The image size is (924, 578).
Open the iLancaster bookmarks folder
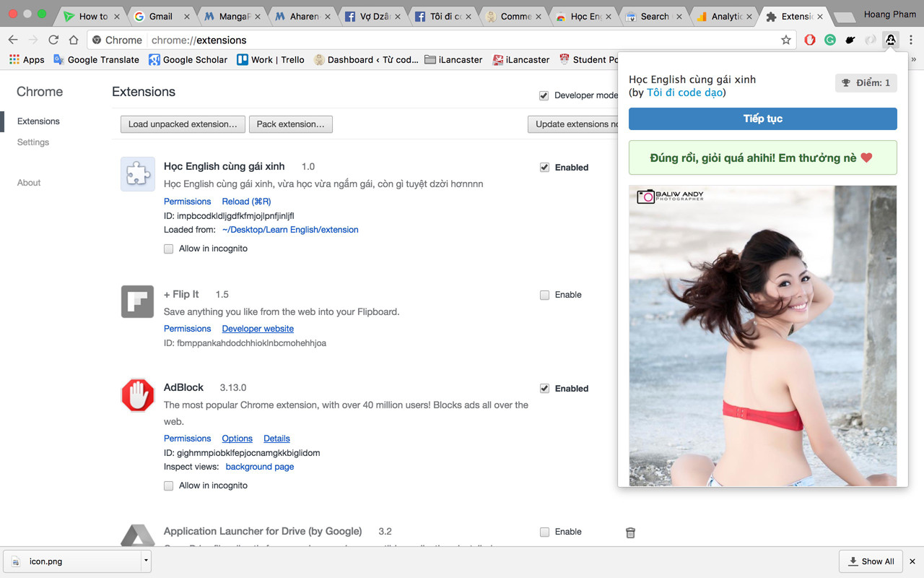[453, 60]
